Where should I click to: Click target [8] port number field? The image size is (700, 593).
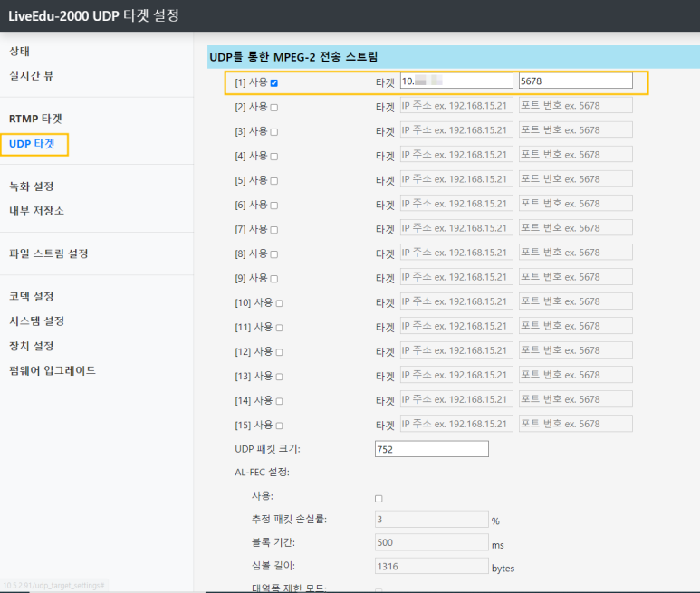575,252
